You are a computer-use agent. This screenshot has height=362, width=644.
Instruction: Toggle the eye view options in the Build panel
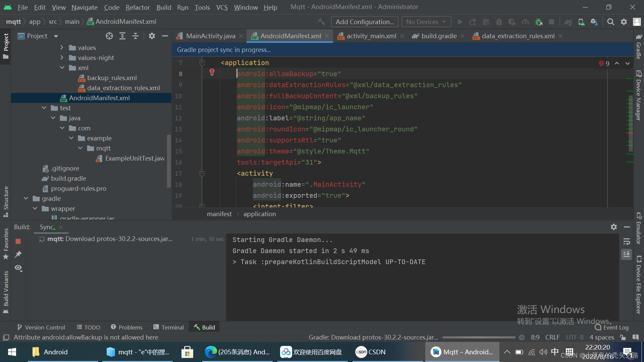coord(18,268)
